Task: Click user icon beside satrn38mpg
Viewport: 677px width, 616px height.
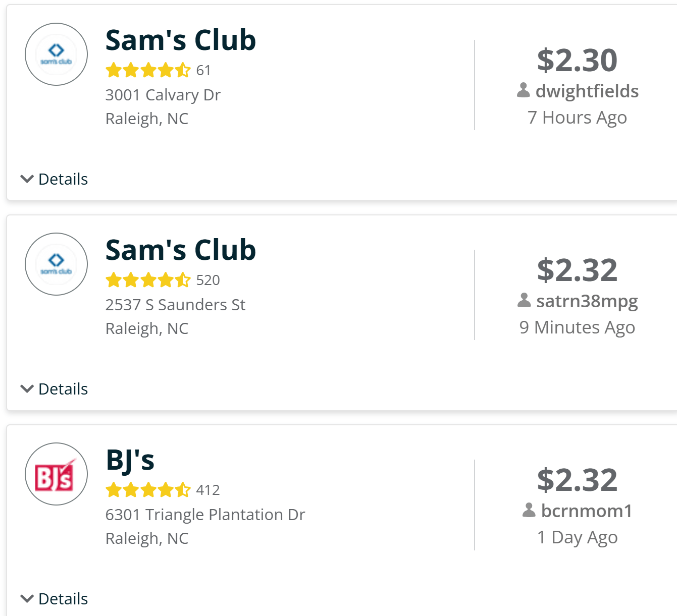Action: pyautogui.click(x=525, y=301)
